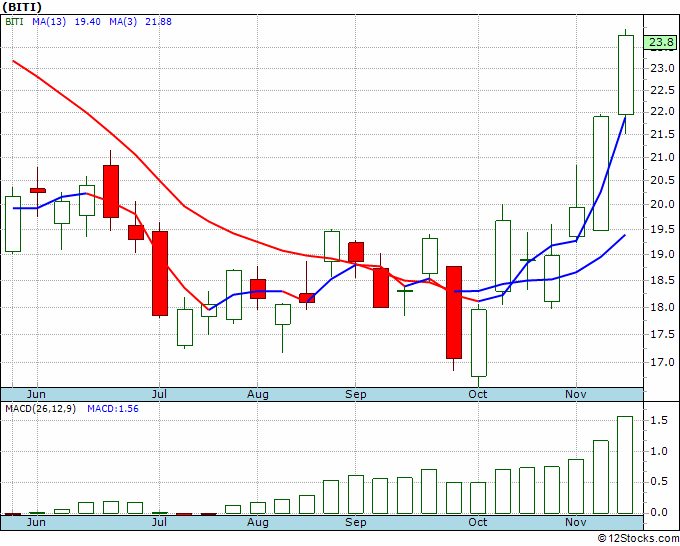
Task: Click Nov on the MACD panel time axis
Action: click(x=575, y=522)
